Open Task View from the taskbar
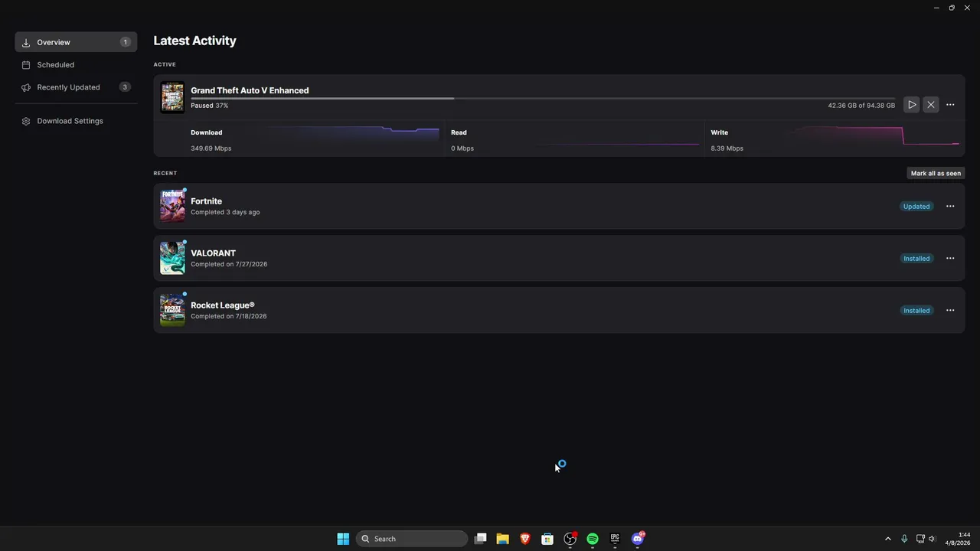 click(480, 539)
